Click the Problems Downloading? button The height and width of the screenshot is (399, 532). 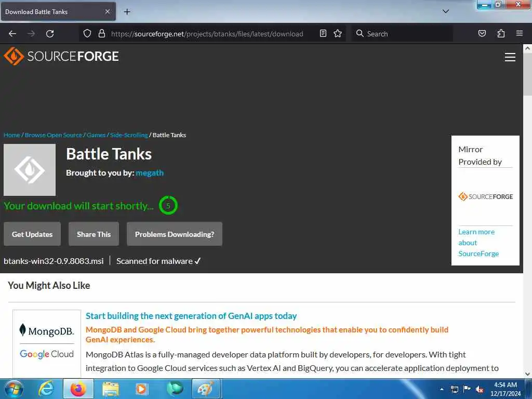click(x=175, y=234)
